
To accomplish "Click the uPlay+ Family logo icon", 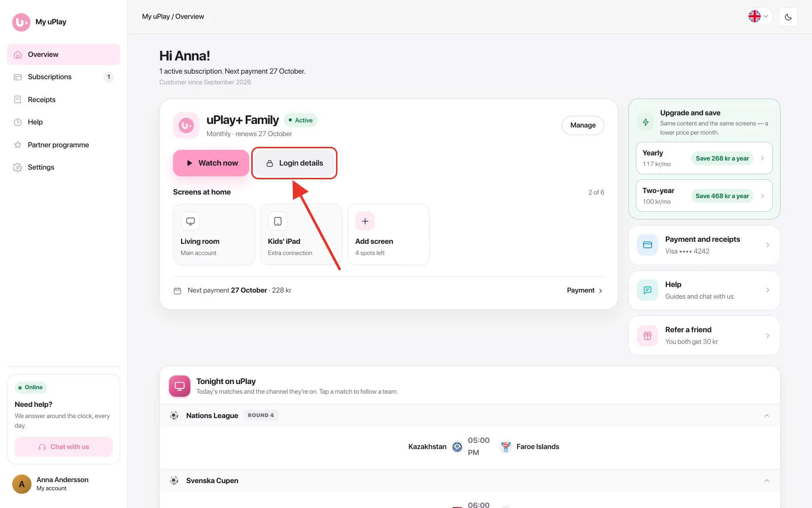I will point(186,125).
